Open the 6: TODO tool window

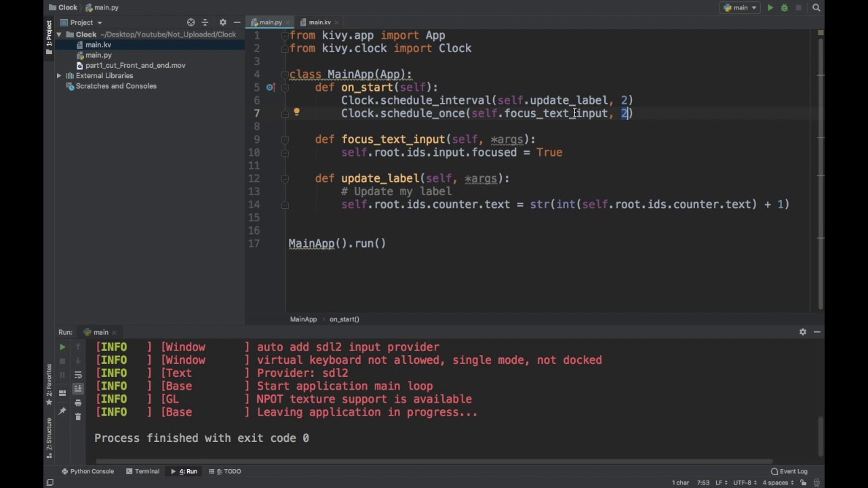point(224,471)
